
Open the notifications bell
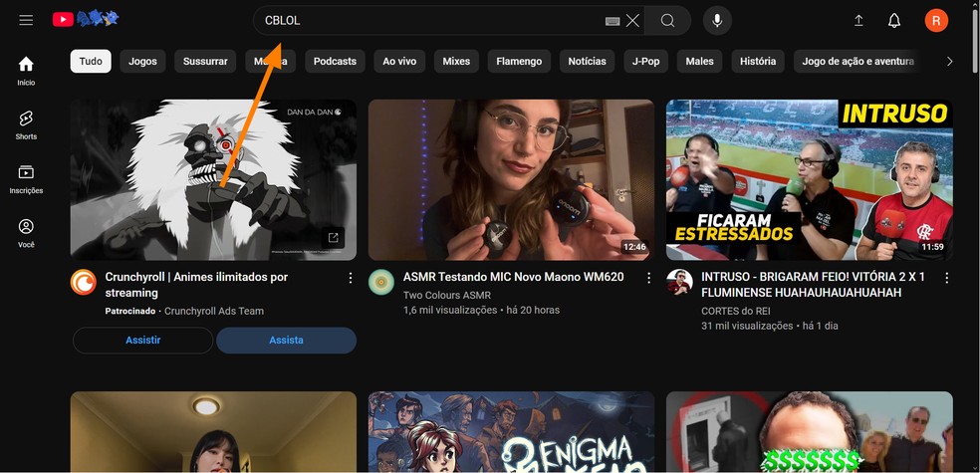click(x=894, y=21)
